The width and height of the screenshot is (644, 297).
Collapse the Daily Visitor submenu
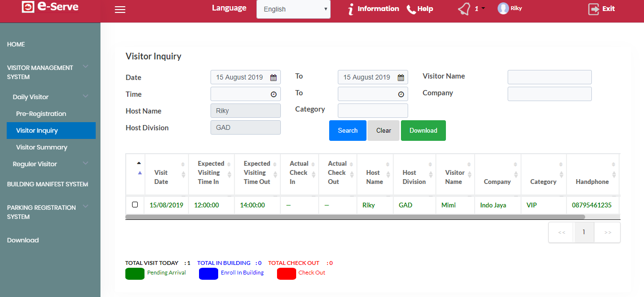pos(86,96)
